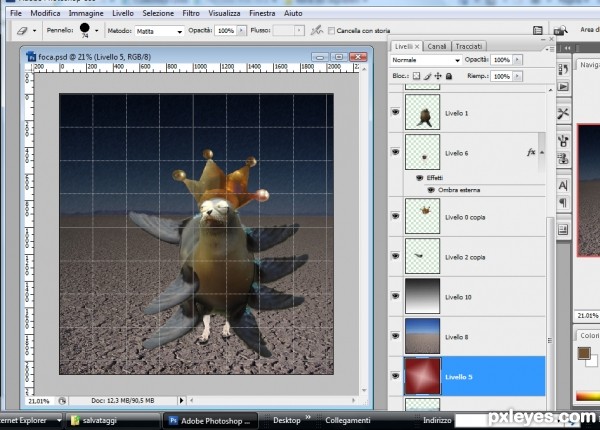
Task: Open the History panel icon in dock
Action: [563, 69]
